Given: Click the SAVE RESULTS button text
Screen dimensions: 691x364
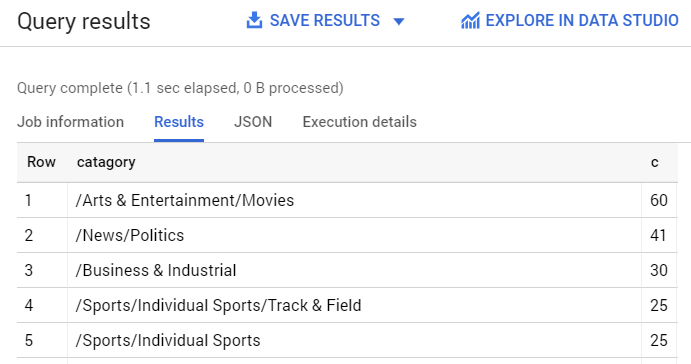Looking at the screenshot, I should [325, 20].
